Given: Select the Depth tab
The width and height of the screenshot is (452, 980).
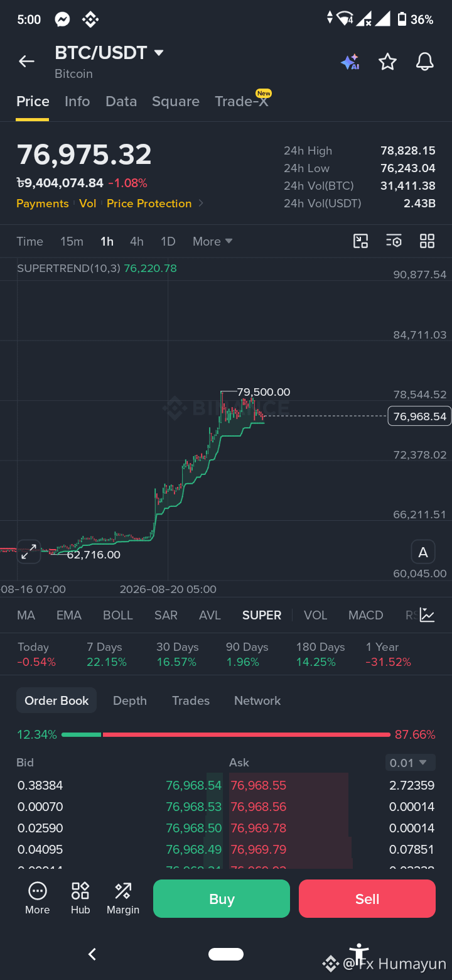Looking at the screenshot, I should 130,700.
